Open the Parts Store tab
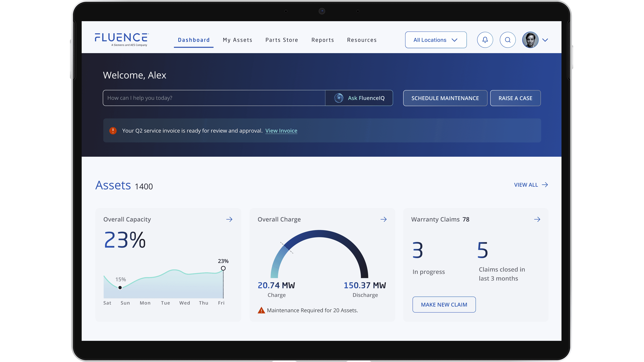This screenshot has height=362, width=644. (282, 40)
